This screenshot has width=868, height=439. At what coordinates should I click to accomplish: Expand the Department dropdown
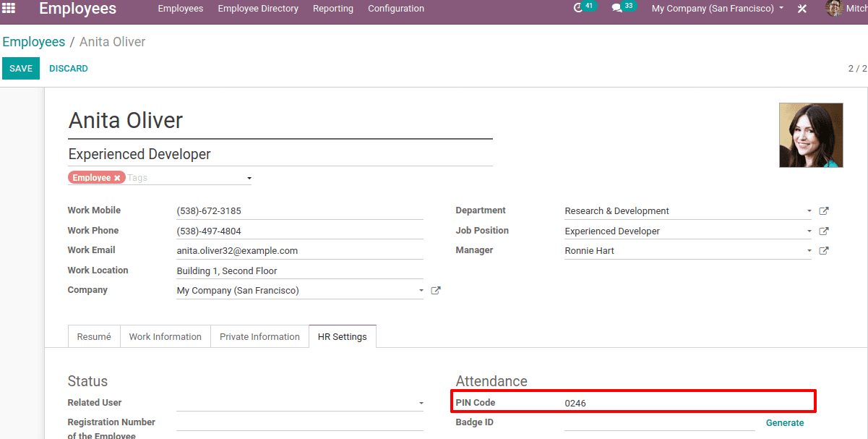809,211
